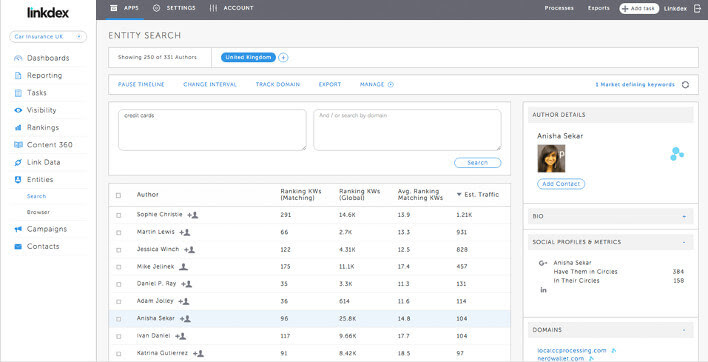
Task: Click Track Domain
Action: 278,84
